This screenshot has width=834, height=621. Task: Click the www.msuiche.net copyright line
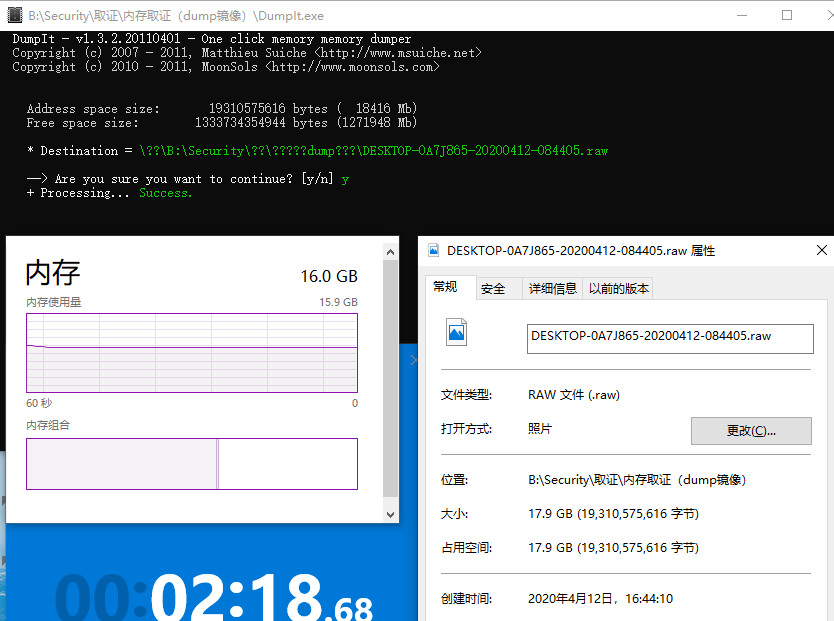(x=247, y=53)
